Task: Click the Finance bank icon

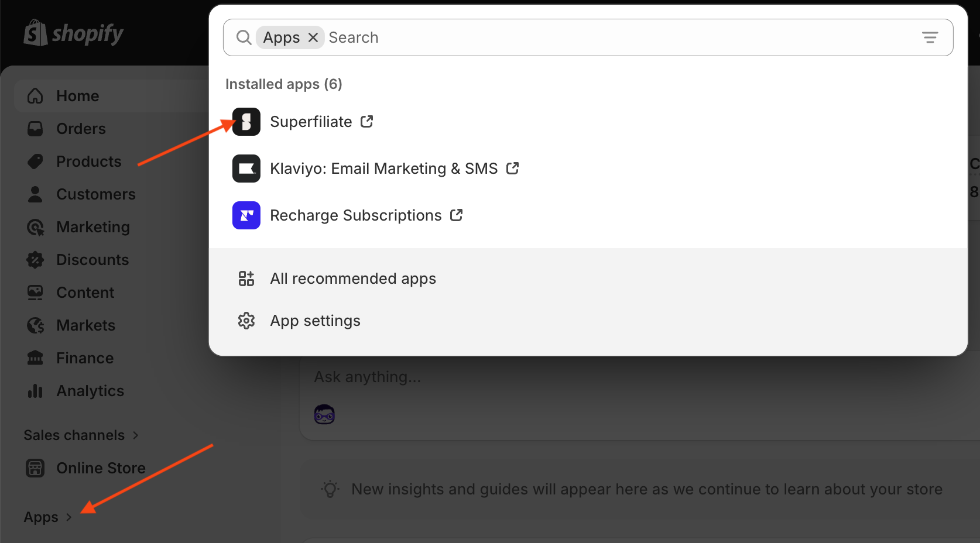Action: 35,358
